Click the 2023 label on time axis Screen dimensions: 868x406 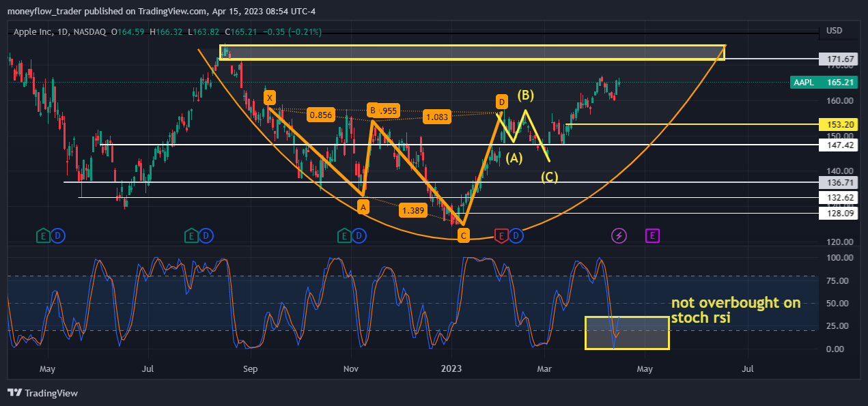tap(451, 369)
